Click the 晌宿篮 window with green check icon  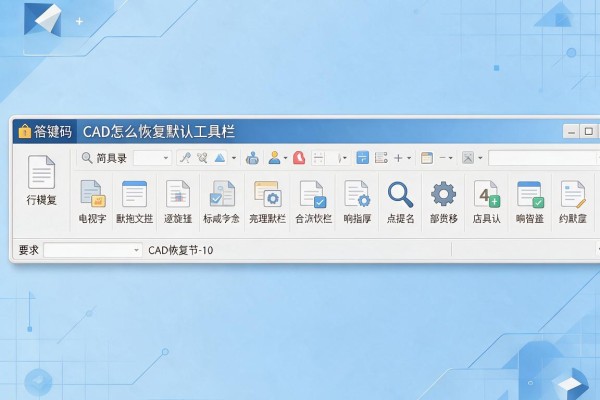tap(530, 194)
